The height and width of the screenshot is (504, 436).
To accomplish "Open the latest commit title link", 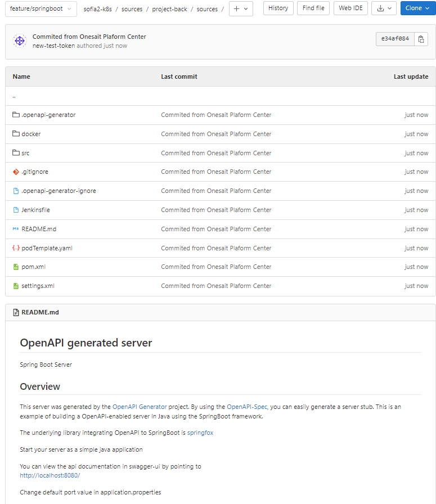I will 89,37.
